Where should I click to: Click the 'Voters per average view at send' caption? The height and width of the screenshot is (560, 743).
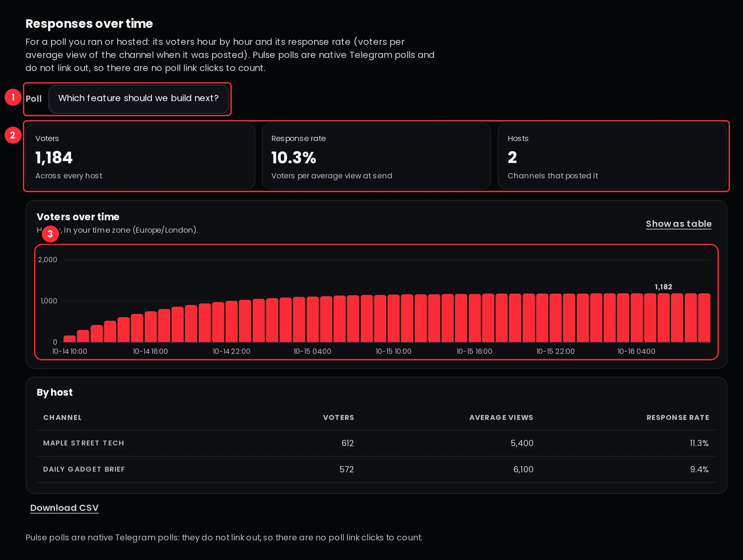coord(332,176)
